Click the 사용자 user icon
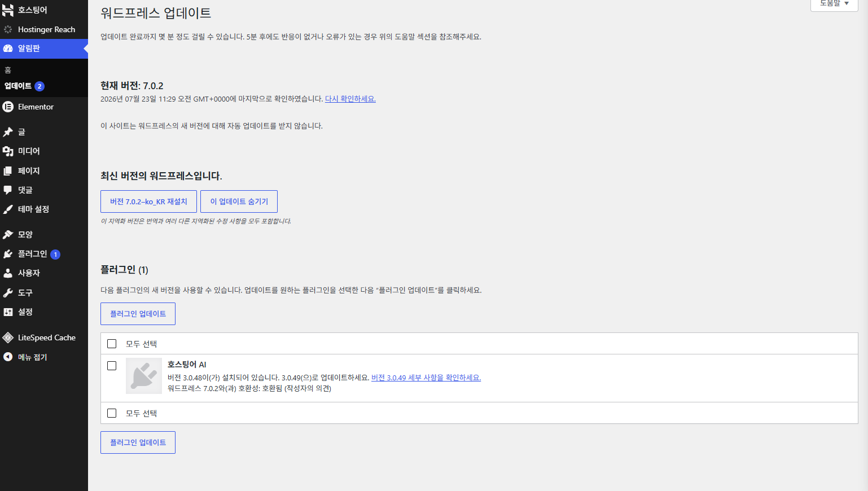The height and width of the screenshot is (491, 868). click(8, 273)
